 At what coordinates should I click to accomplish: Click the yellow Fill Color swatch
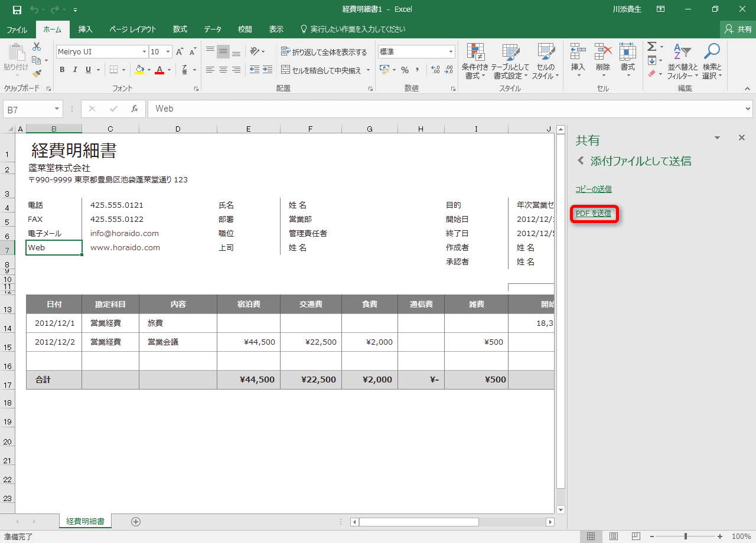pos(139,70)
